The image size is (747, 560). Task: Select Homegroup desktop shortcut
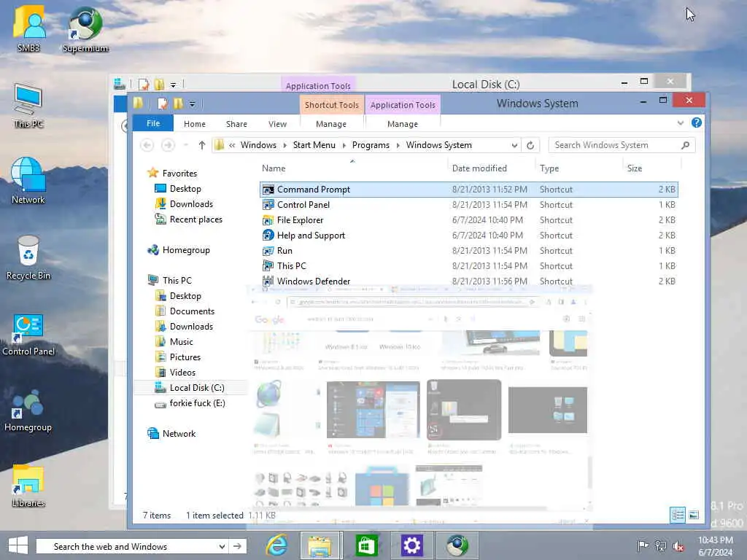coord(28,411)
